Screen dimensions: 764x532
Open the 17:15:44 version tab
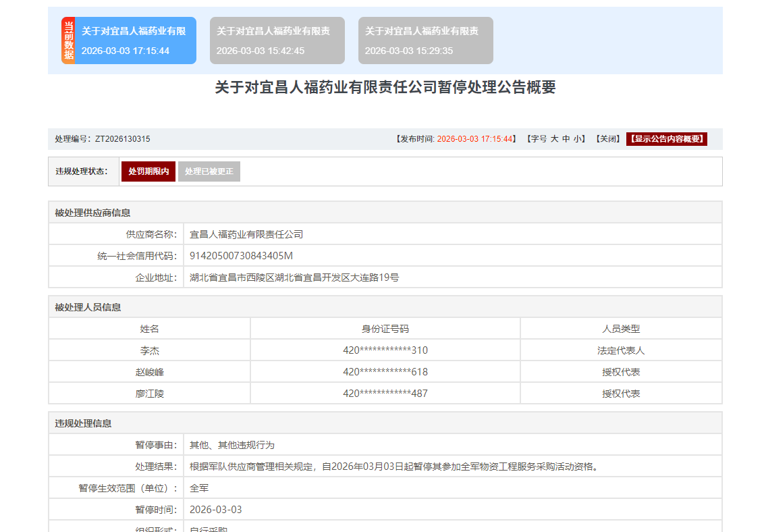(x=135, y=41)
